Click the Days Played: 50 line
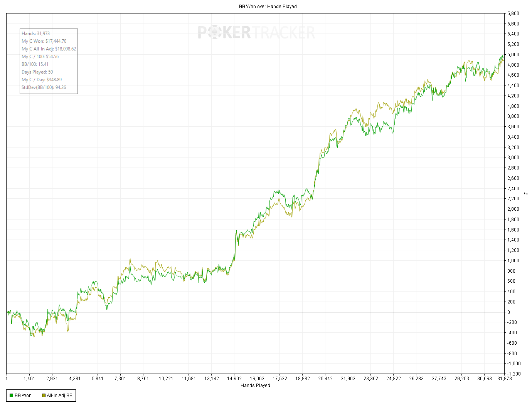 [37, 72]
